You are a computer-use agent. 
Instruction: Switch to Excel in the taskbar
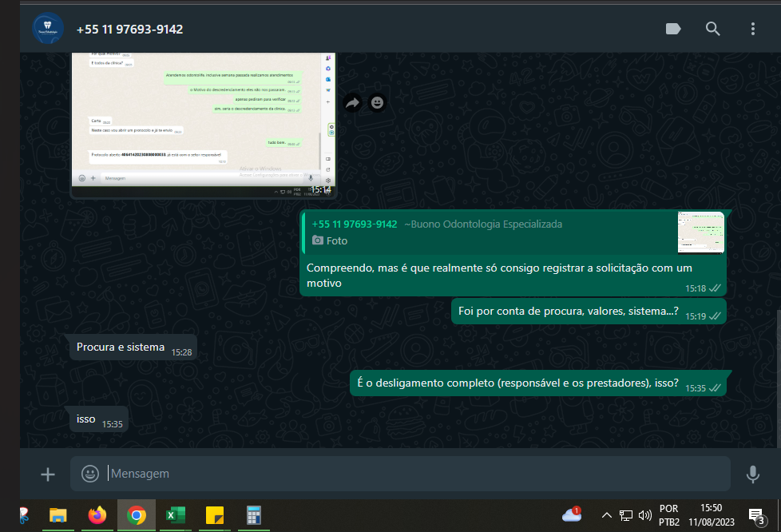[x=175, y=515]
